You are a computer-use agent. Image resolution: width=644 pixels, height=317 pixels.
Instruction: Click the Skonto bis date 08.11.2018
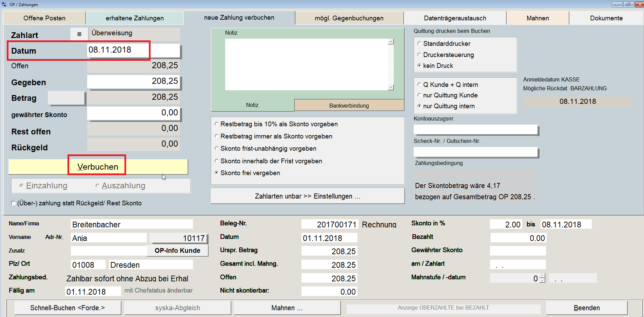(566, 224)
